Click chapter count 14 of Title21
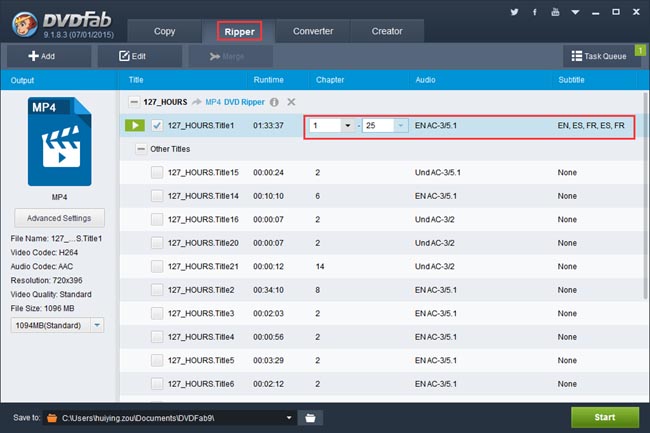Image resolution: width=650 pixels, height=433 pixels. [x=320, y=266]
